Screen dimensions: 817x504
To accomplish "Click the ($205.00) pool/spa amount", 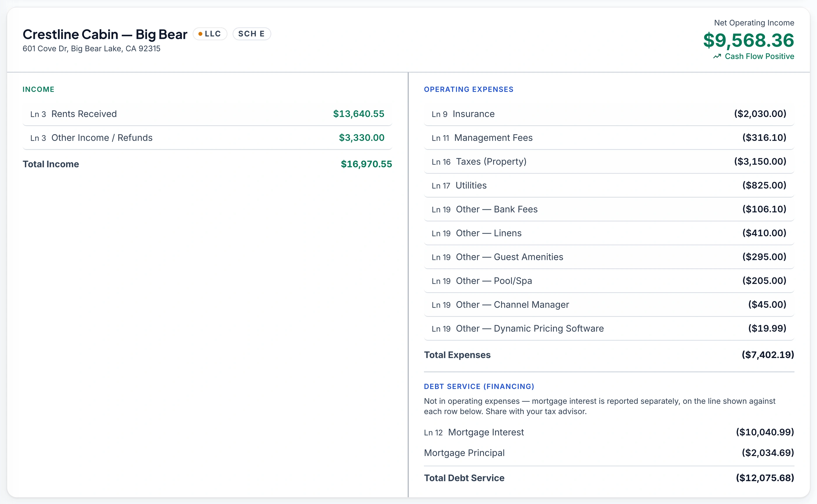I will [x=764, y=281].
